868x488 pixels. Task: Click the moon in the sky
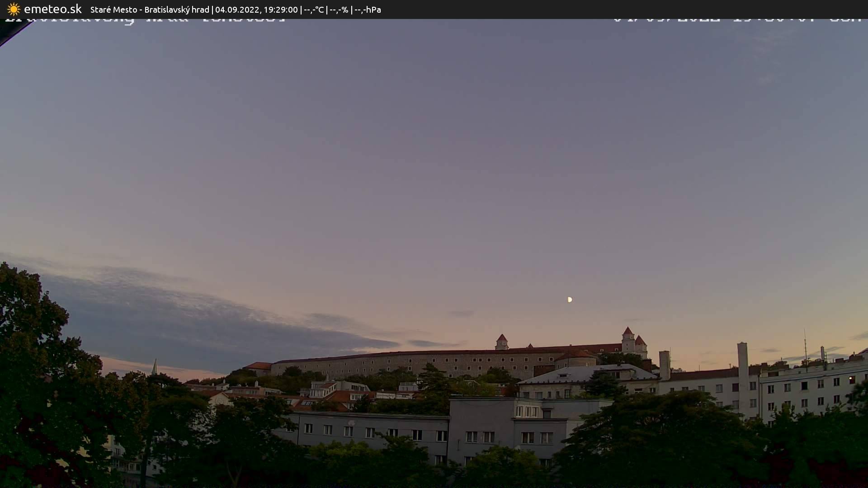(x=570, y=300)
